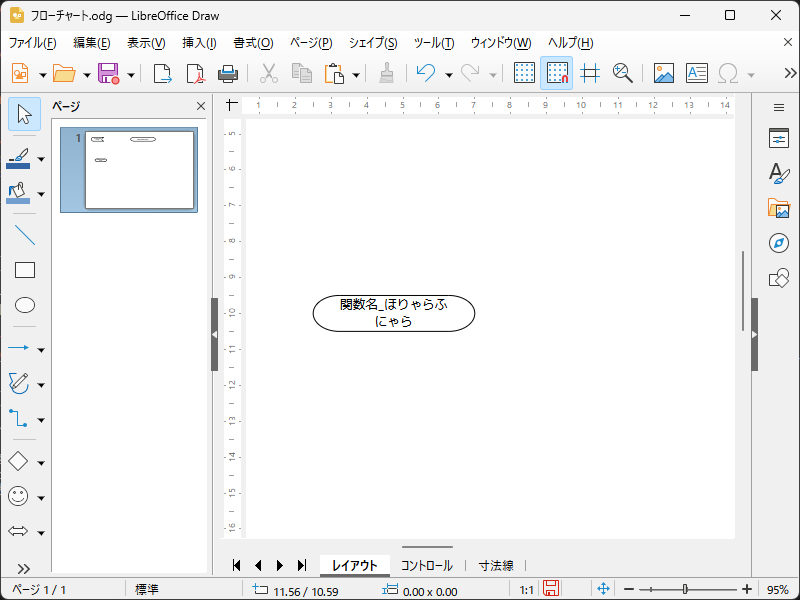Click the Cut scissors icon

point(269,73)
